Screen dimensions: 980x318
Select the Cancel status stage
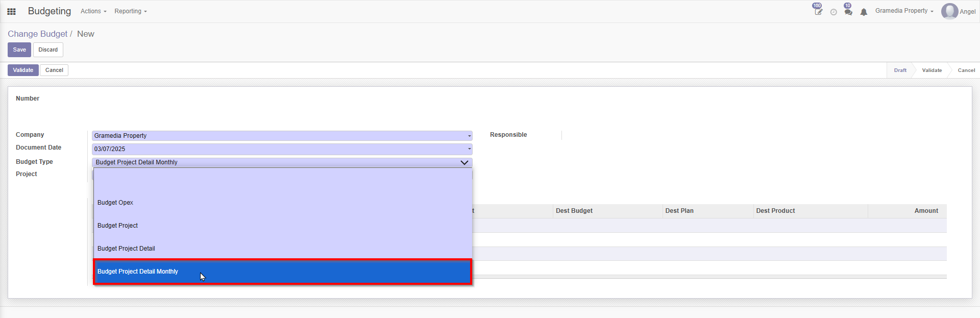point(966,70)
